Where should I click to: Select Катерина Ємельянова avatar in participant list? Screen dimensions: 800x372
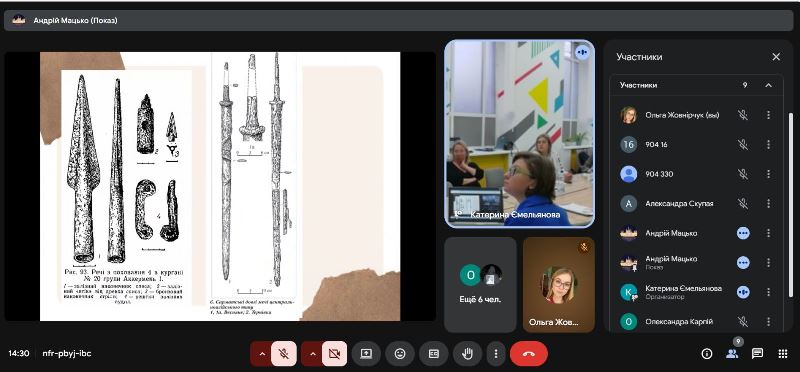629,292
